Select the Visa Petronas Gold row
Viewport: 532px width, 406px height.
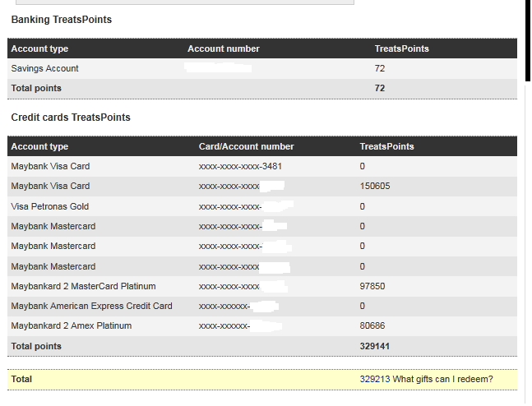click(x=50, y=206)
